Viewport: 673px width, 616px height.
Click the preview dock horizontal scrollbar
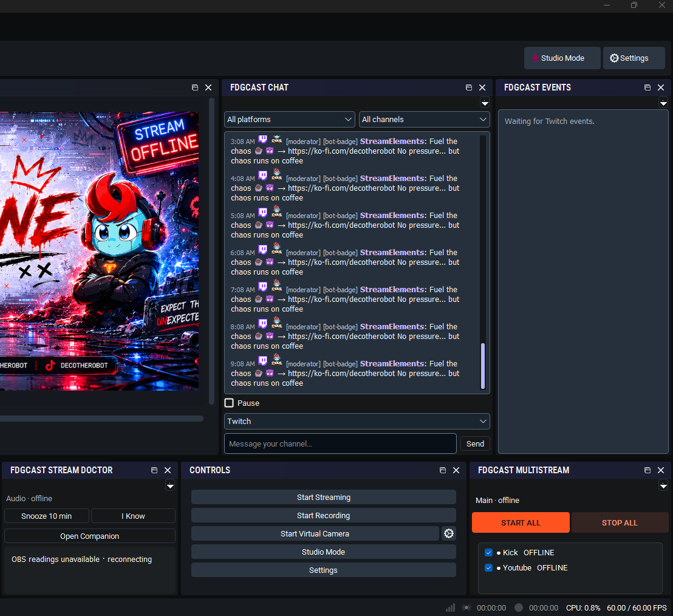click(101, 419)
